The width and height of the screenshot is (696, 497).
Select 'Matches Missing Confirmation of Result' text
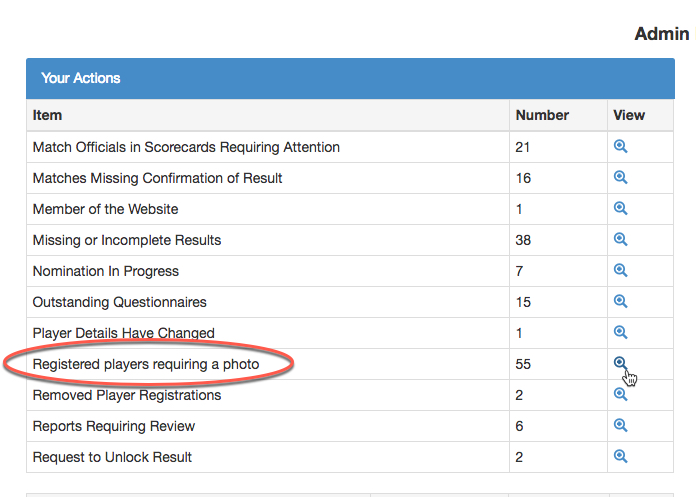(157, 178)
